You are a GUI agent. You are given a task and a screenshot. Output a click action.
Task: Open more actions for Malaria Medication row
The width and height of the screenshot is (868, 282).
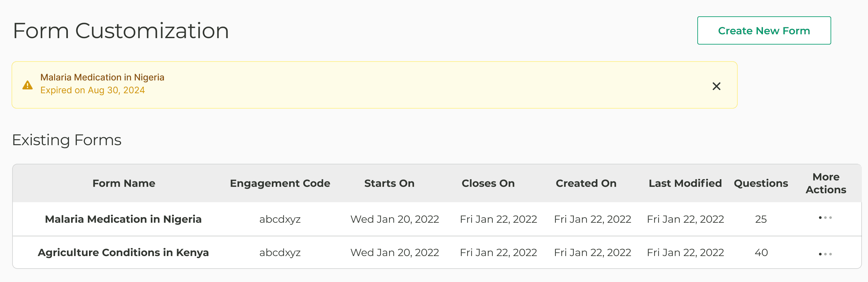pos(825,218)
